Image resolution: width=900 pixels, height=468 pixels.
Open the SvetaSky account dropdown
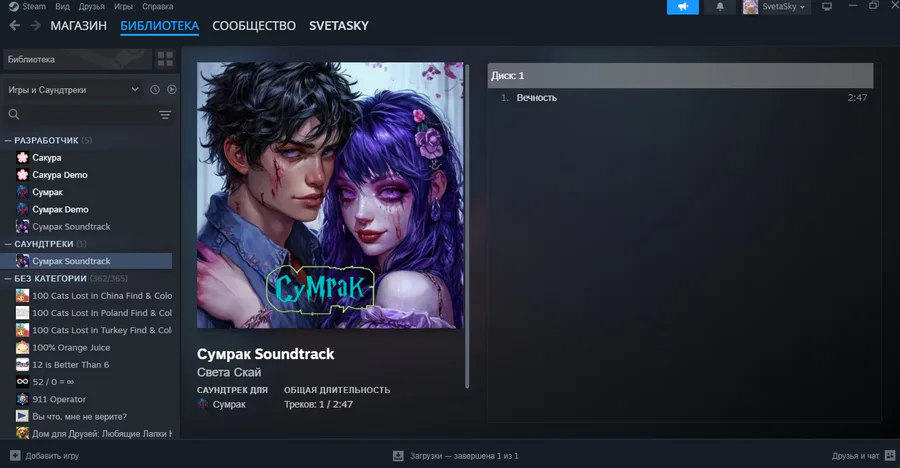[x=783, y=7]
